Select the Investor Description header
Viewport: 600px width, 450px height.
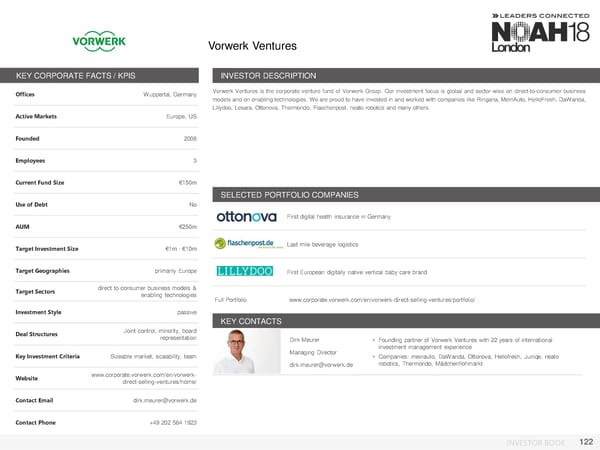268,75
